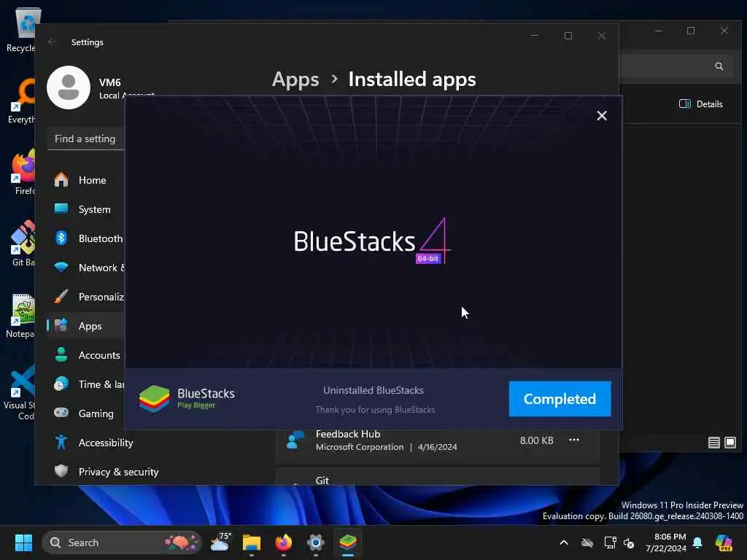The image size is (747, 560).
Task: Click the Visual Studio Code desktop shortcut
Action: click(19, 392)
